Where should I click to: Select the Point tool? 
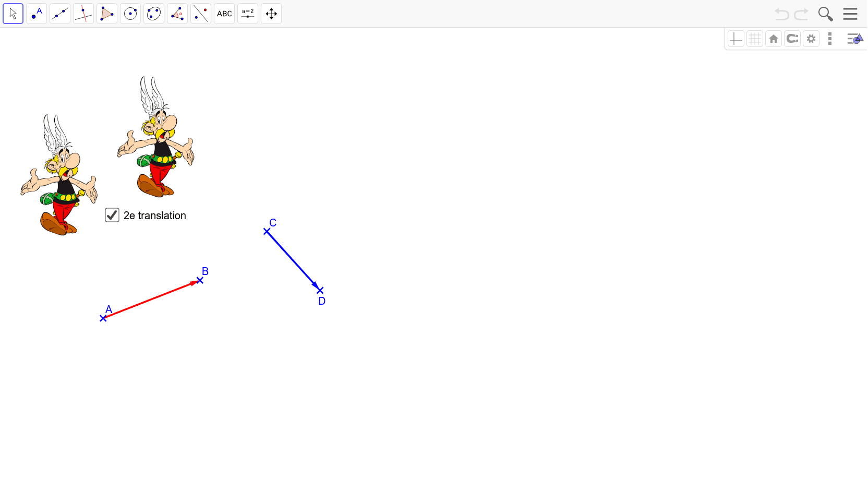click(x=37, y=14)
